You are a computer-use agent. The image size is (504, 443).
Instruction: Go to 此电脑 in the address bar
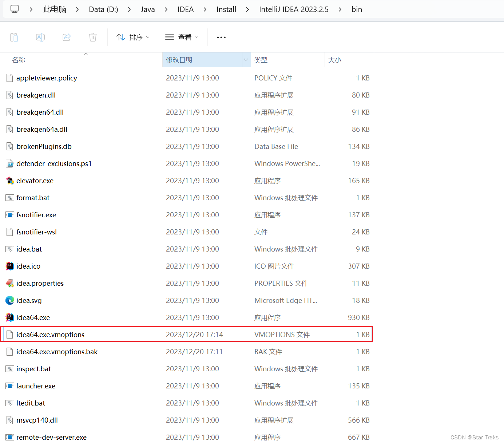click(x=55, y=9)
